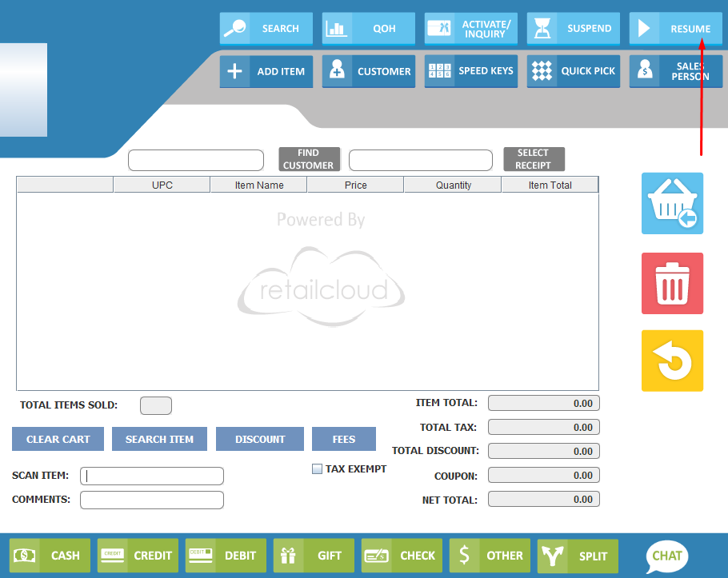Click the Coupon amount field
The height and width of the screenshot is (578, 728).
pos(544,475)
